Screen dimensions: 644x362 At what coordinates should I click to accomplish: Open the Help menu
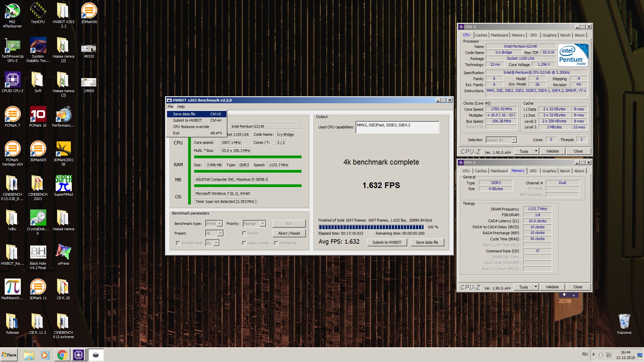pyautogui.click(x=181, y=107)
